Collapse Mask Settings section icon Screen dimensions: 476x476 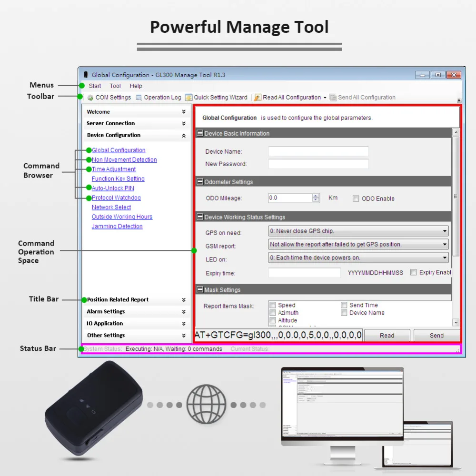200,289
